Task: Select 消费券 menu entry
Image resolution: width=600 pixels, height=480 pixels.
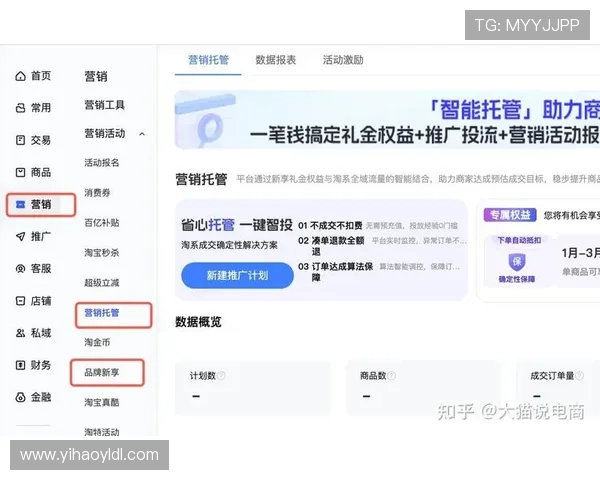Action: 97,193
